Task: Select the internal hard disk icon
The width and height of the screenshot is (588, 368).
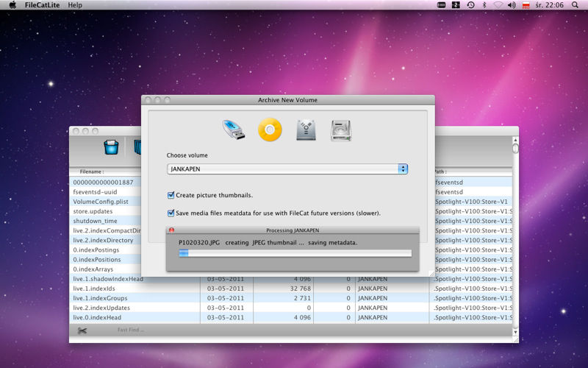Action: tap(341, 131)
